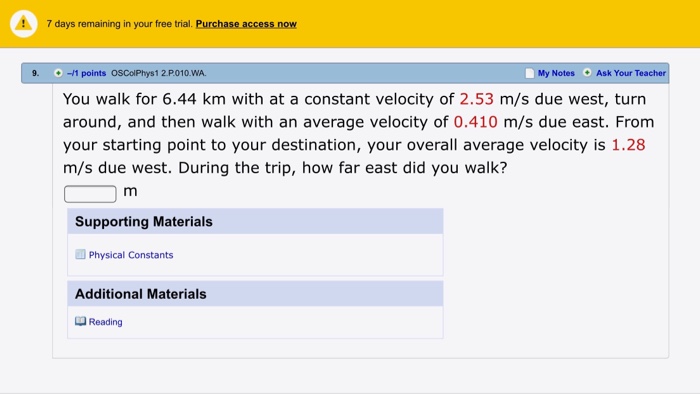Click the Reading open-book icon
Viewport: 700px width, 394px height.
[x=80, y=321]
